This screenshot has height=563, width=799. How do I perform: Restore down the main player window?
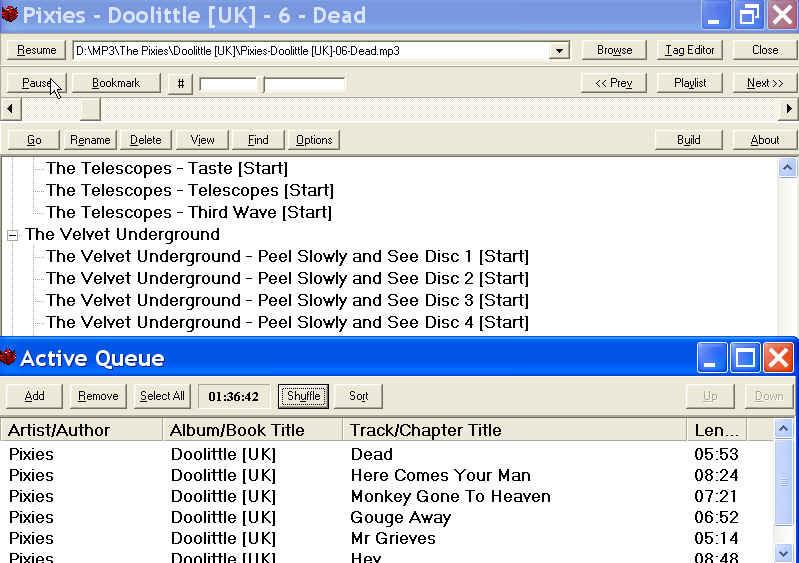pyautogui.click(x=748, y=14)
